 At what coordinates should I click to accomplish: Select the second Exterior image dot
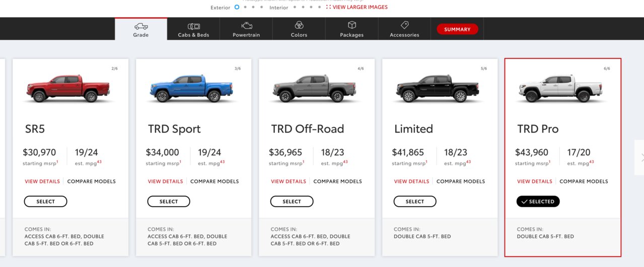pos(245,7)
